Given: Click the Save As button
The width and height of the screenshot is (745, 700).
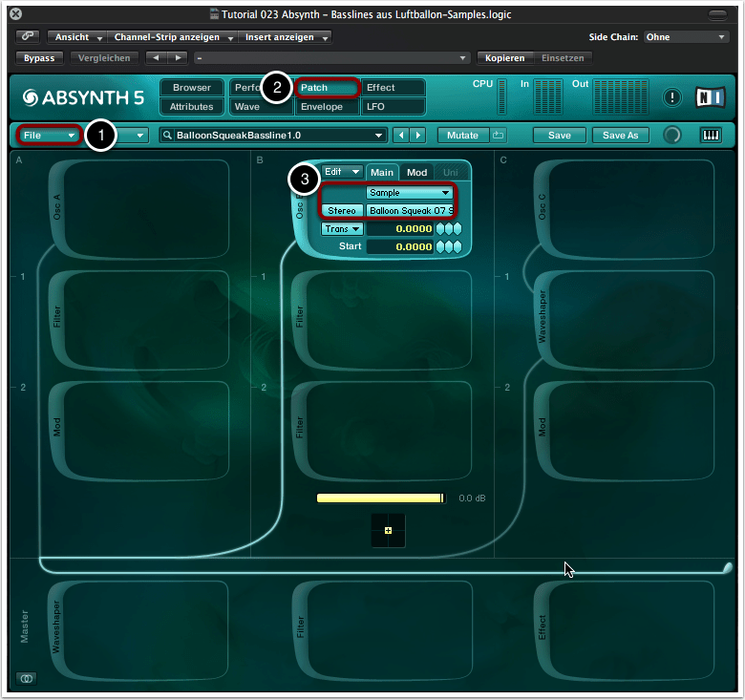Looking at the screenshot, I should (x=620, y=136).
